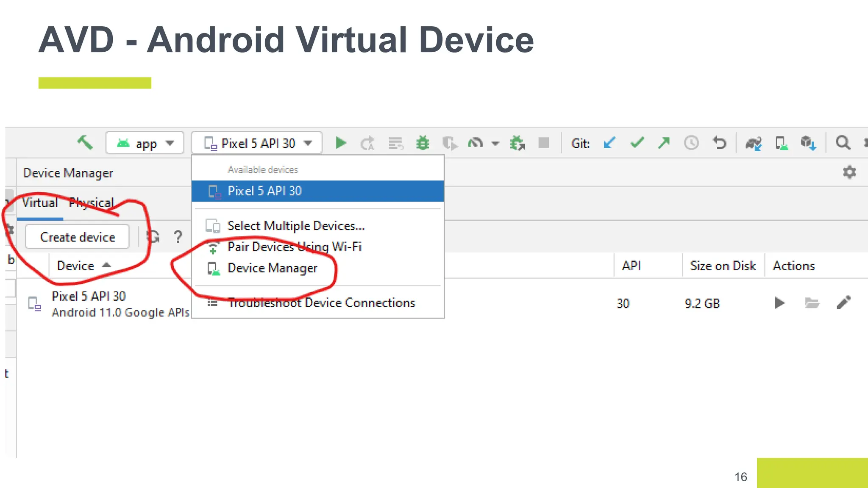This screenshot has width=868, height=488.
Task: Select Pixel 5 API 30 in dropdown list
Action: (317, 191)
